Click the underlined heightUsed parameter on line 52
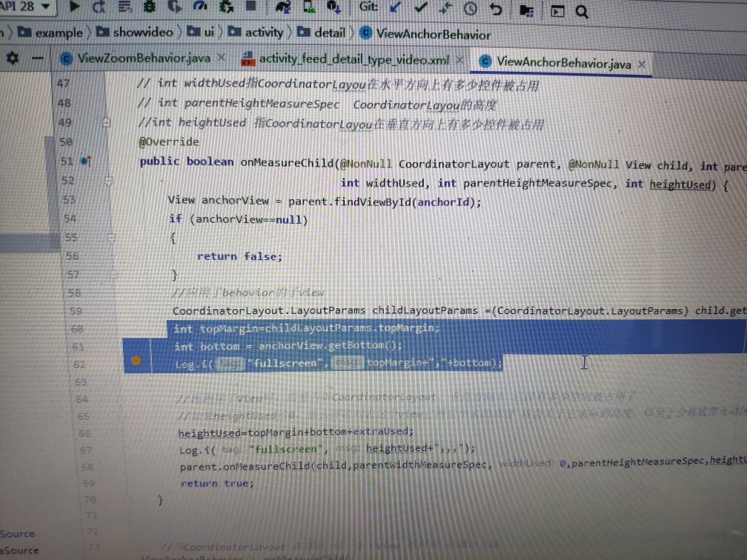 click(680, 184)
